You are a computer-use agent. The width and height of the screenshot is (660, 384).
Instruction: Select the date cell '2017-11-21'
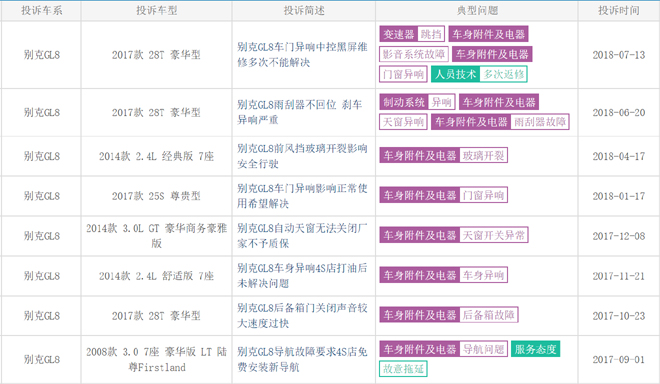point(619,276)
